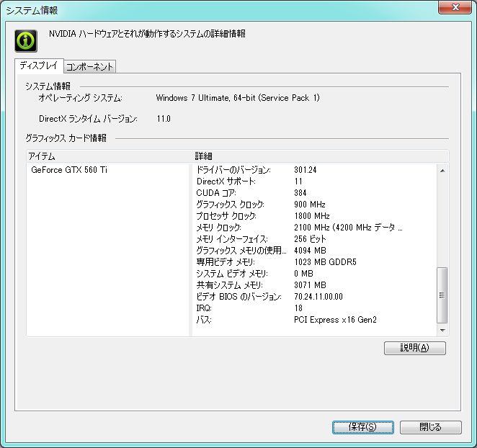Click the 0 MB system video memory value
Image resolution: width=477 pixels, height=448 pixels.
click(303, 274)
